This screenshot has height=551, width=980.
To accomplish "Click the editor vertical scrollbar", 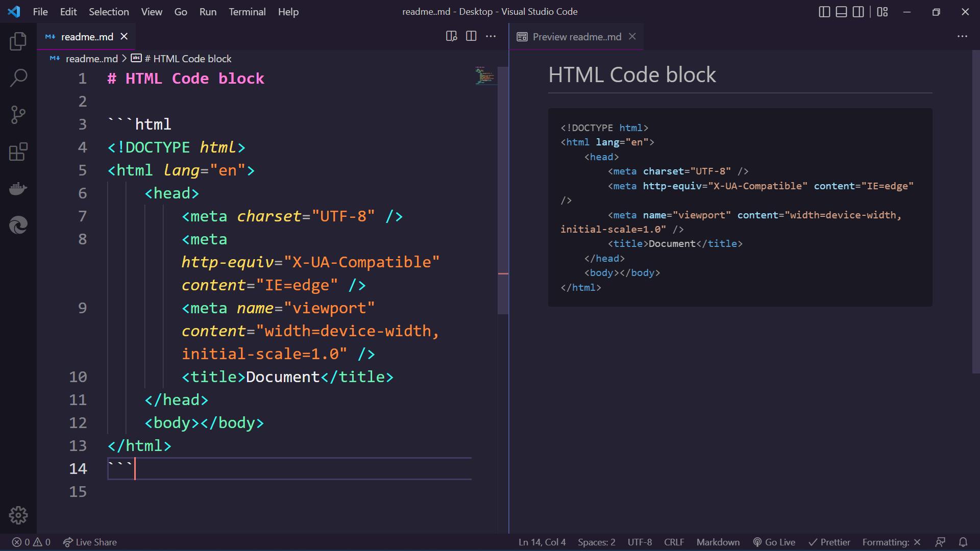I will click(503, 190).
